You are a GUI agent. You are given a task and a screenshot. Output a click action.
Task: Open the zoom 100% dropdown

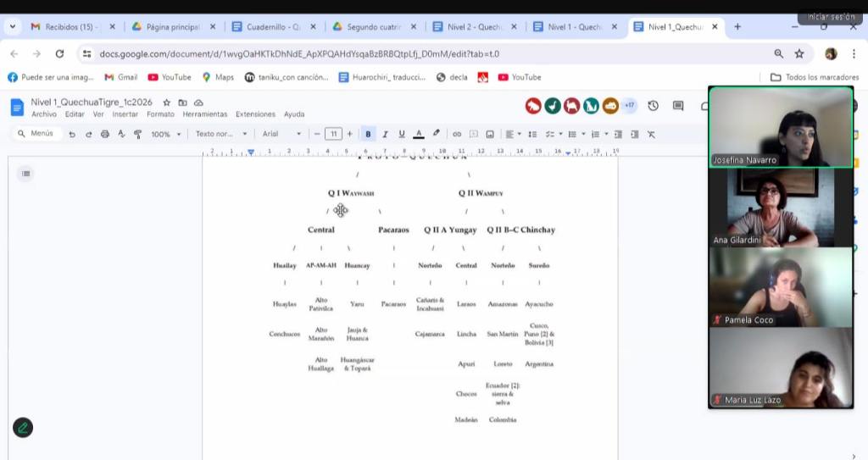165,134
